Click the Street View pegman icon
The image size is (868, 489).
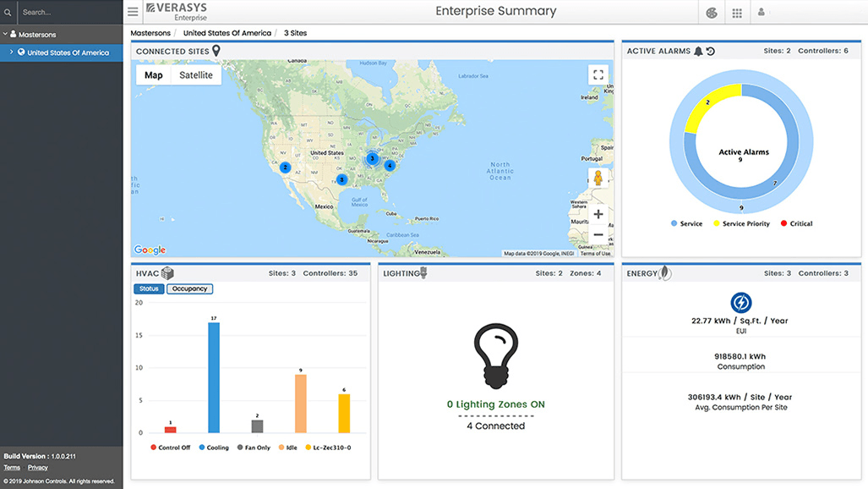598,178
